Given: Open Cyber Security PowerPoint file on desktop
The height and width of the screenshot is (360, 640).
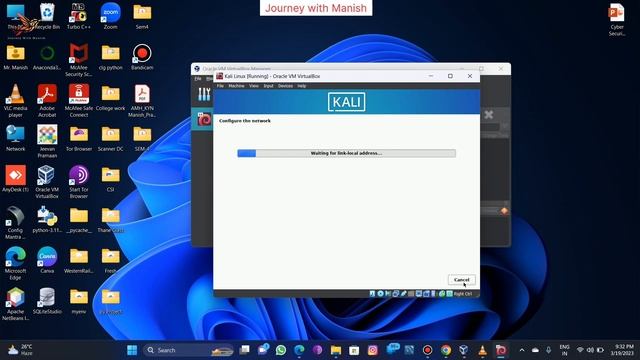Looking at the screenshot, I should pyautogui.click(x=617, y=20).
